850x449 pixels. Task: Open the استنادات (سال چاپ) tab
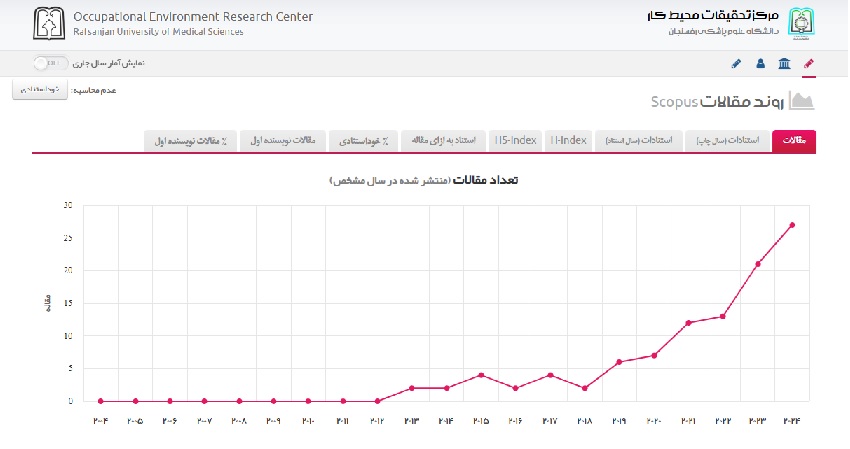pos(729,140)
